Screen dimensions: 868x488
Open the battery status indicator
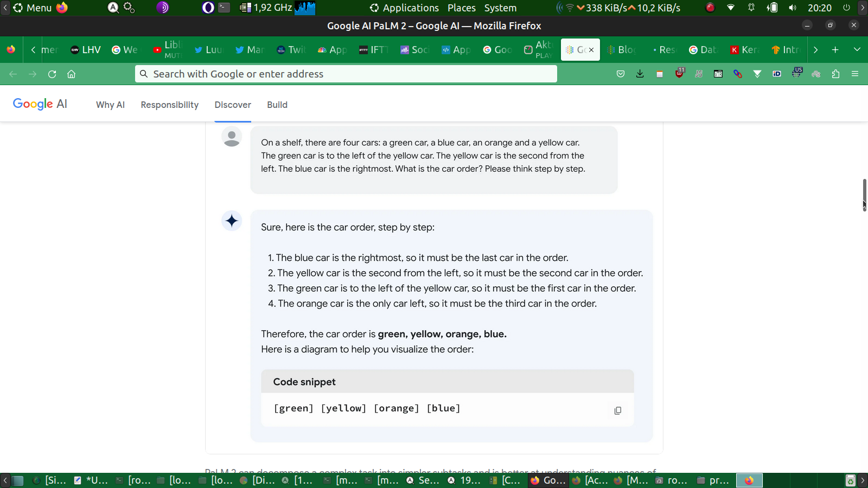[x=772, y=8]
